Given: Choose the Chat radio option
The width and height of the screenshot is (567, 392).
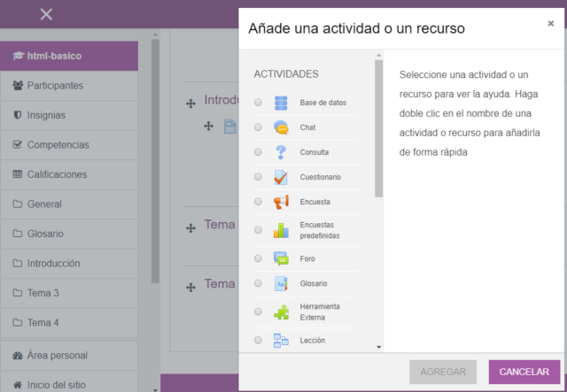Looking at the screenshot, I should [258, 127].
